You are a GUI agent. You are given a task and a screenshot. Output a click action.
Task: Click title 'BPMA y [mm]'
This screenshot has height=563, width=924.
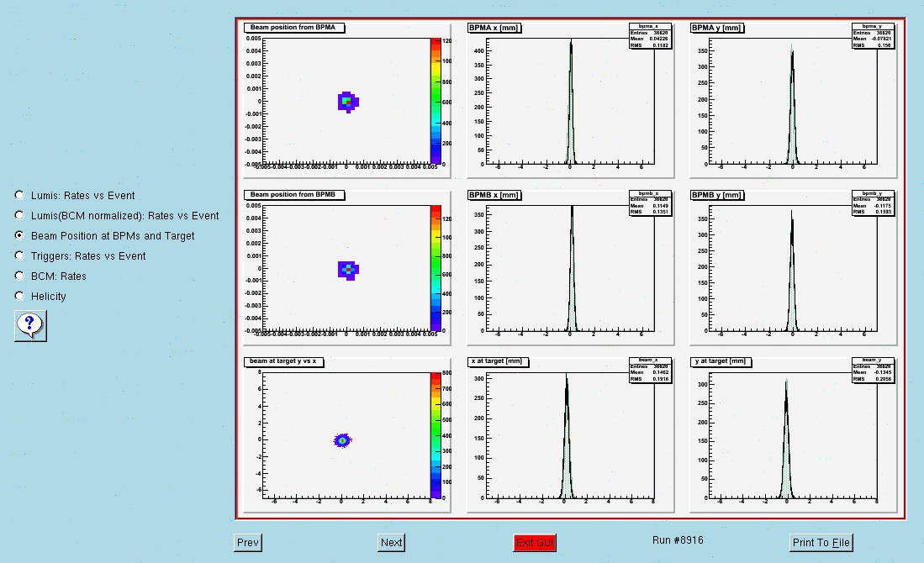click(717, 28)
